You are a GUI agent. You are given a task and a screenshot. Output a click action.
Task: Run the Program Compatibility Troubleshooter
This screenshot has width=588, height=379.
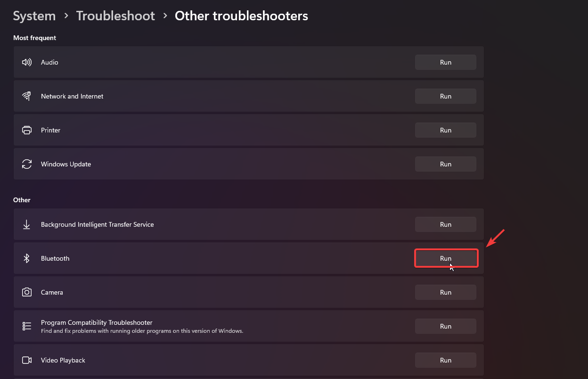point(445,326)
